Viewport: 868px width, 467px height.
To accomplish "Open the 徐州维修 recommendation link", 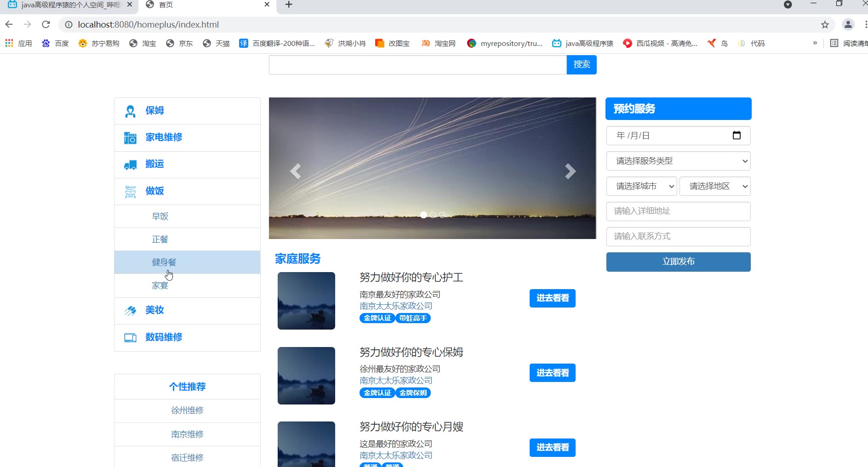I will pyautogui.click(x=187, y=410).
